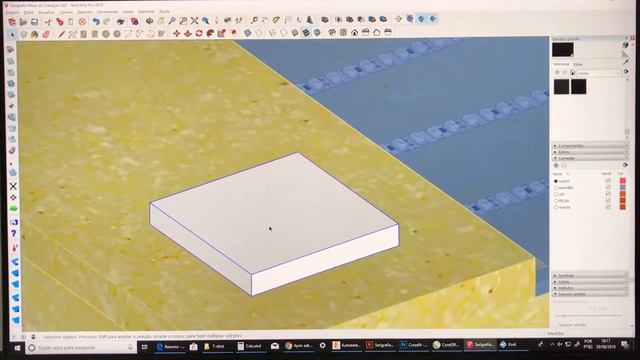
Task: Select the first black material thumbnail
Action: coord(561,87)
